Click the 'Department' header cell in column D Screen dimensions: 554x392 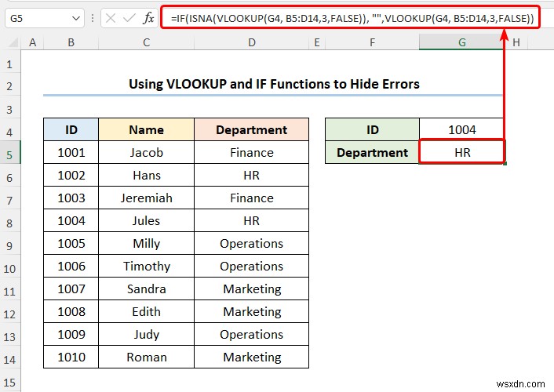click(x=252, y=129)
